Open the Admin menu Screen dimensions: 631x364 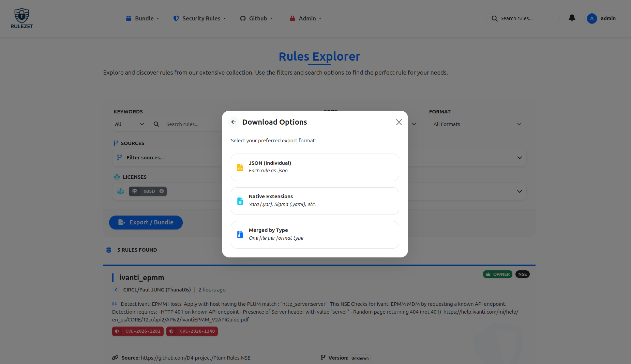[x=306, y=18]
